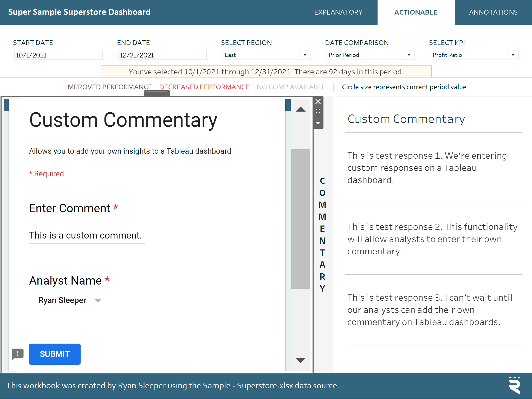Viewport: 532px width, 399px height.
Task: Open the container's more options arrow
Action: click(318, 123)
